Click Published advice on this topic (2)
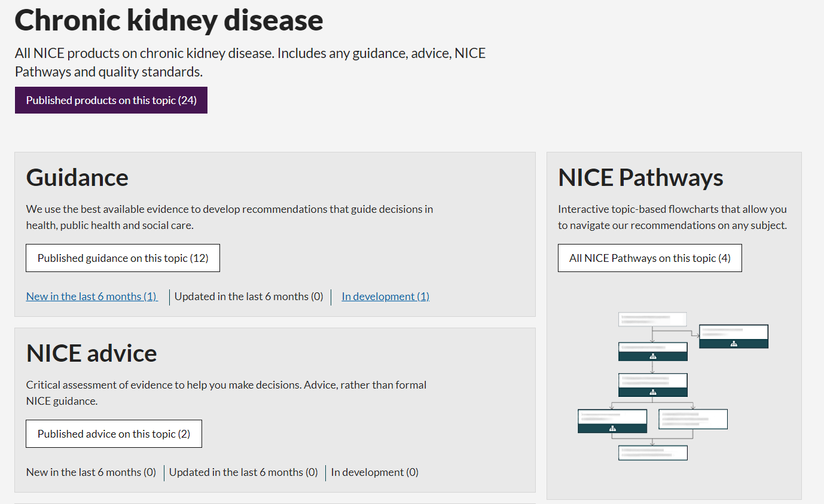 [114, 434]
